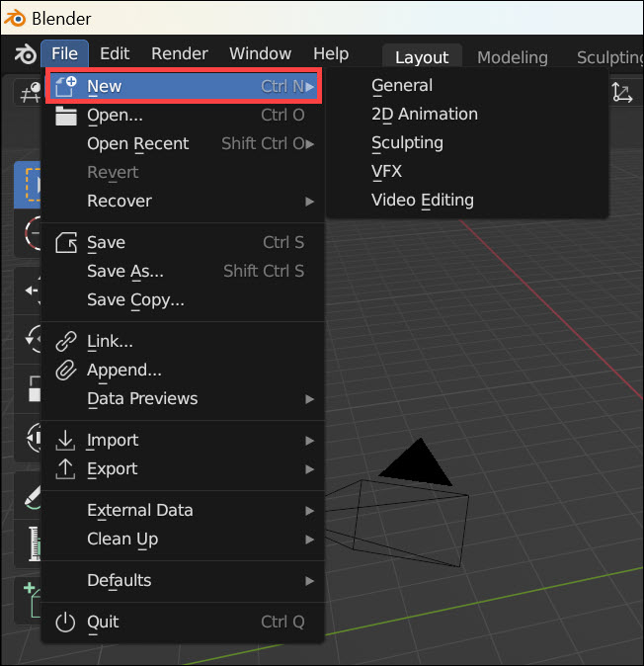Switch to the Modeling workspace tab
This screenshot has width=644, height=666.
coord(512,57)
